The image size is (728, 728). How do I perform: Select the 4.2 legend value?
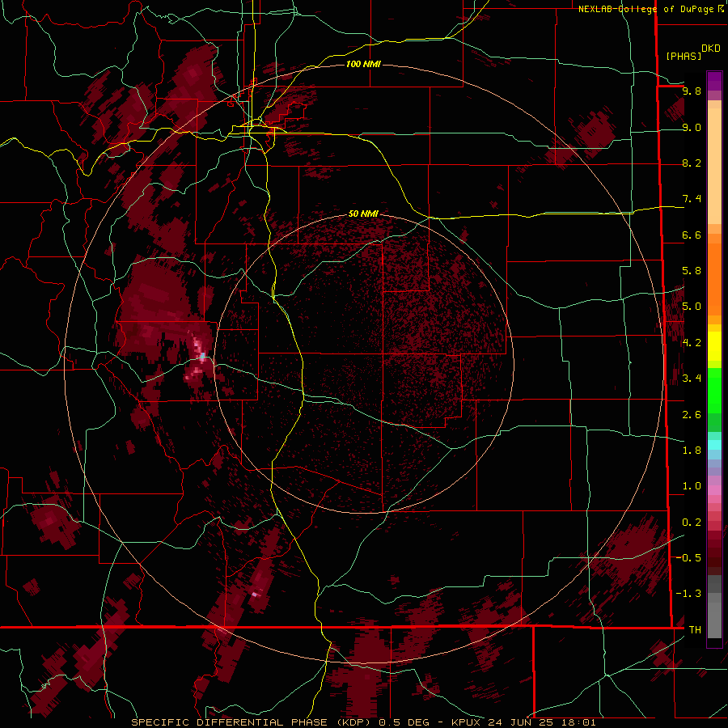692,343
